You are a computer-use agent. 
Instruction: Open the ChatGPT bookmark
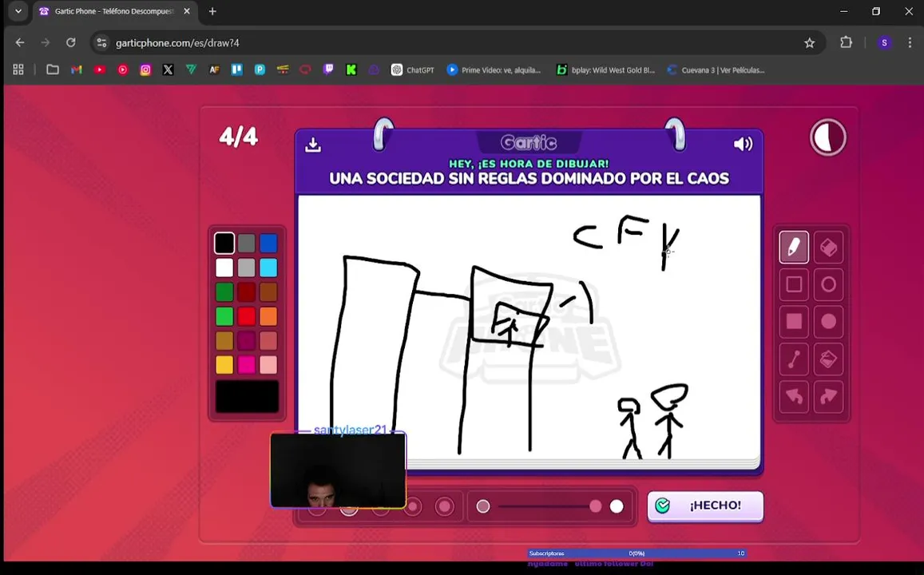coord(413,69)
